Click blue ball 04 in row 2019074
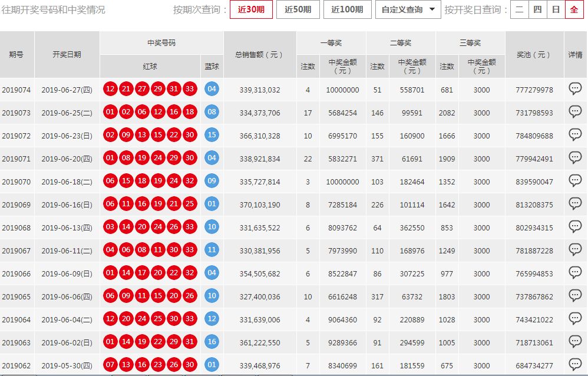Screen dimensions: 588x376 coord(212,89)
